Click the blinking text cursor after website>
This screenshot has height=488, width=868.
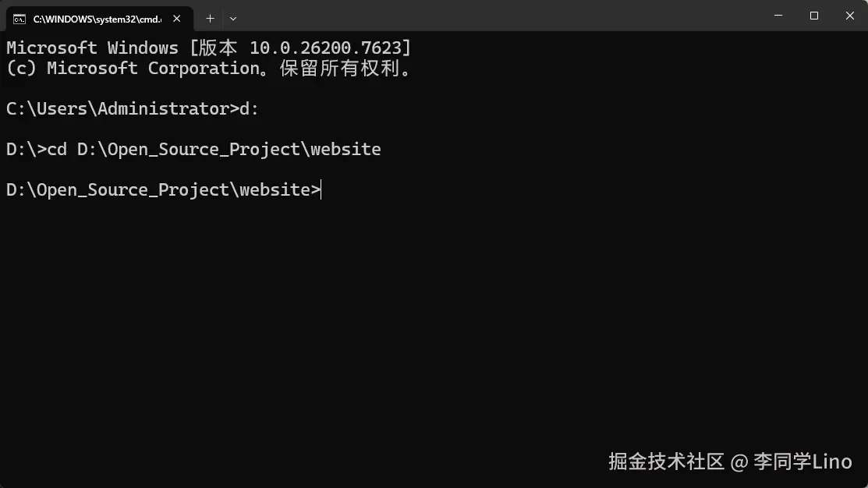click(321, 189)
